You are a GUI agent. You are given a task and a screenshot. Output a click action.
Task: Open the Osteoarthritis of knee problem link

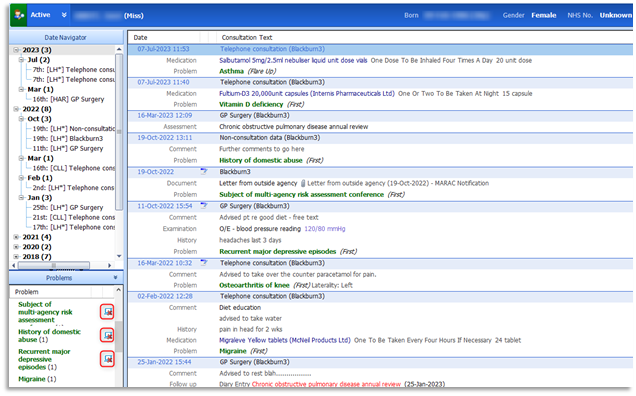pyautogui.click(x=254, y=285)
